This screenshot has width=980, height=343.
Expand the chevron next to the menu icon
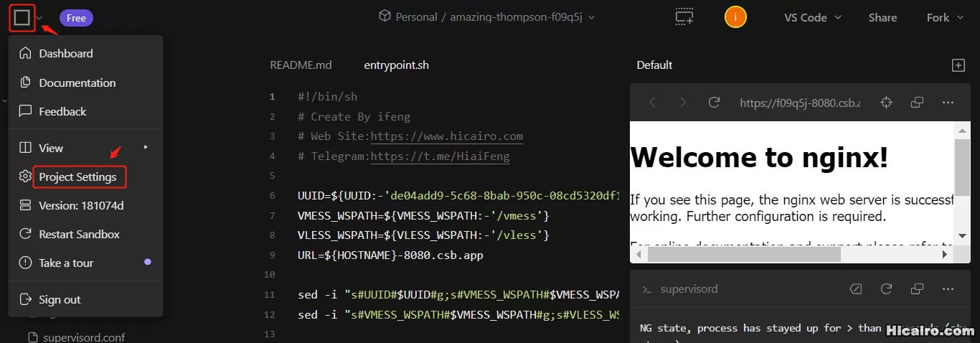tap(39, 18)
